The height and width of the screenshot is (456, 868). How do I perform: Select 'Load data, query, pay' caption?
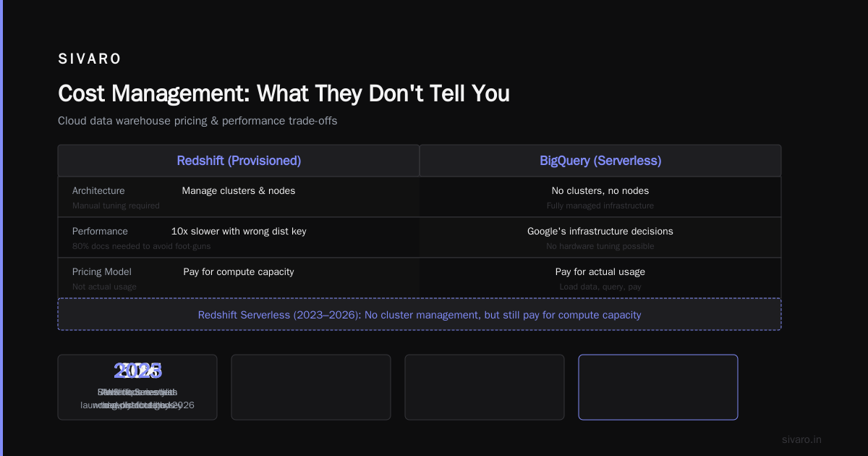click(x=600, y=287)
